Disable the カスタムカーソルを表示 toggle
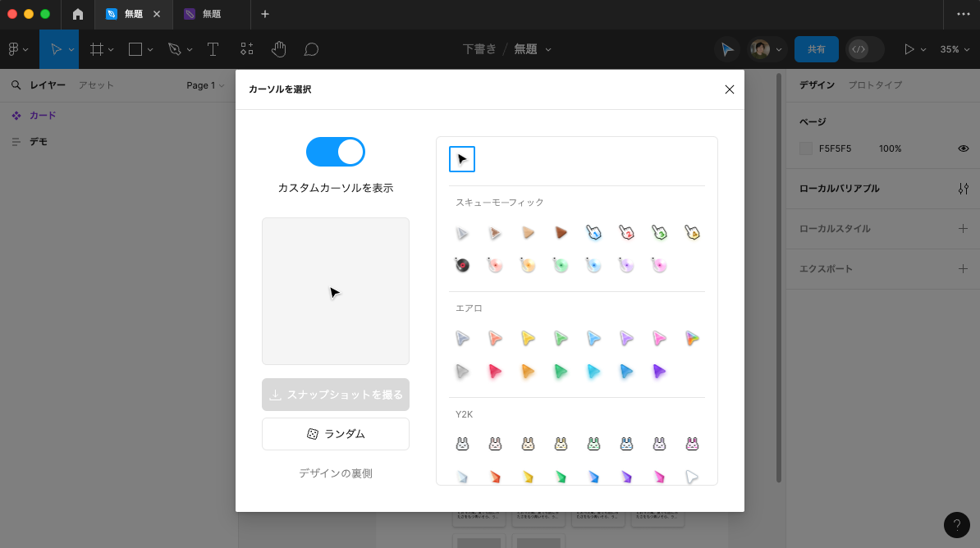Screen dimensions: 980x548 [x=335, y=152]
